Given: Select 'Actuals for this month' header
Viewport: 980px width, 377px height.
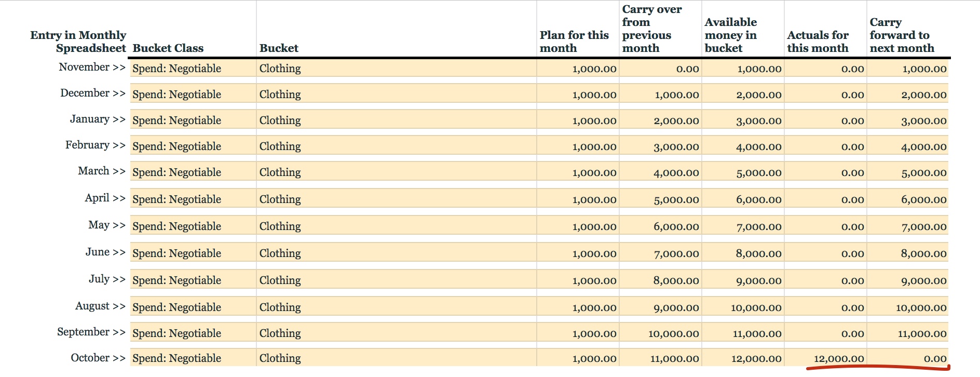Looking at the screenshot, I should coord(818,42).
